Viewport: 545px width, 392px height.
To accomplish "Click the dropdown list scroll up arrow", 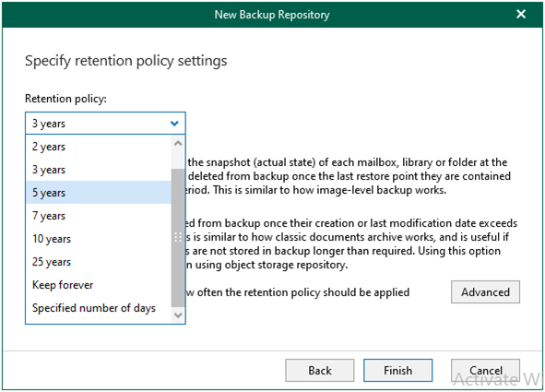I will [178, 143].
